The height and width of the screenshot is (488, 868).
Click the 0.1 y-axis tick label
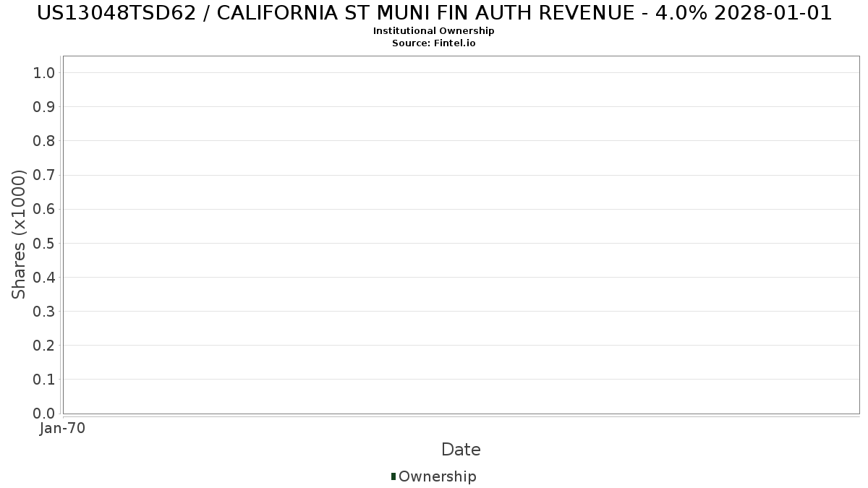click(44, 380)
